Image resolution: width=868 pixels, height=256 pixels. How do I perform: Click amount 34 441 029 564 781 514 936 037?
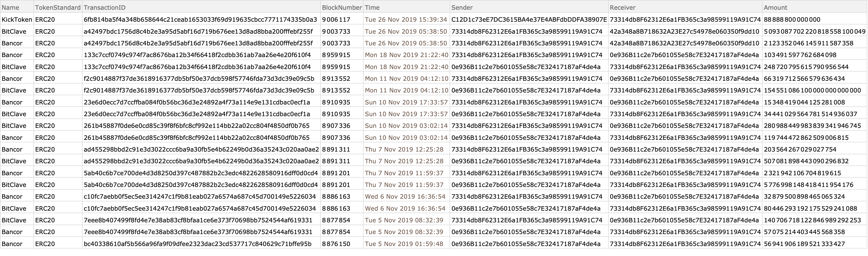point(810,114)
